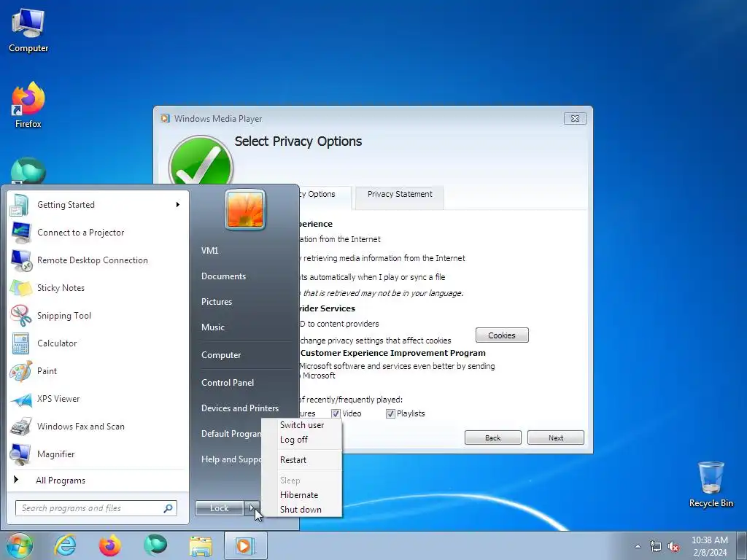Click the Cookies button
The image size is (747, 560).
[x=502, y=335]
